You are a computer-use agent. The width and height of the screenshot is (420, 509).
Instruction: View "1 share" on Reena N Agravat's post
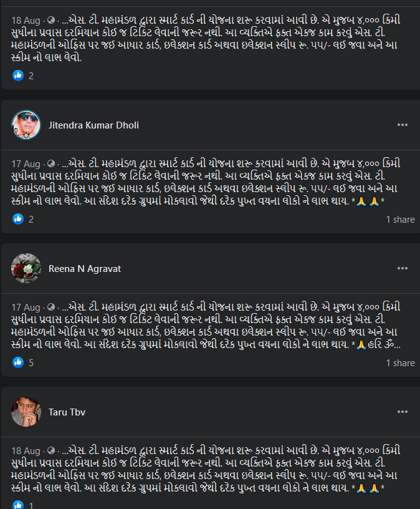(400, 363)
